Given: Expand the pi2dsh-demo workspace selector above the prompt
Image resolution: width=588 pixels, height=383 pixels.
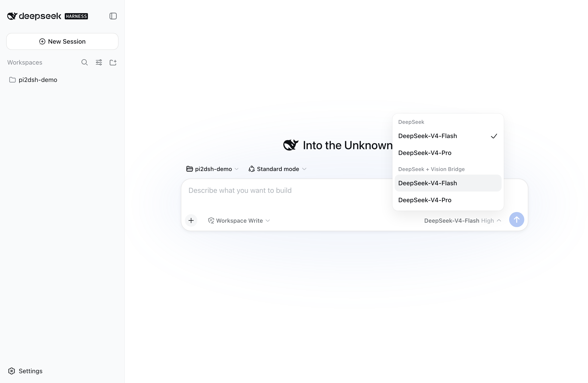Looking at the screenshot, I should tap(212, 169).
